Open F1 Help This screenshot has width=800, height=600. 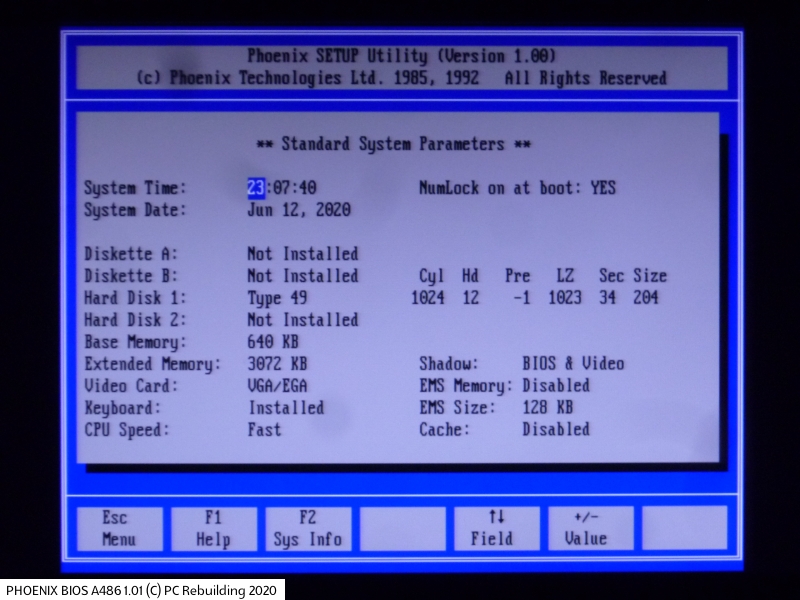(x=212, y=528)
